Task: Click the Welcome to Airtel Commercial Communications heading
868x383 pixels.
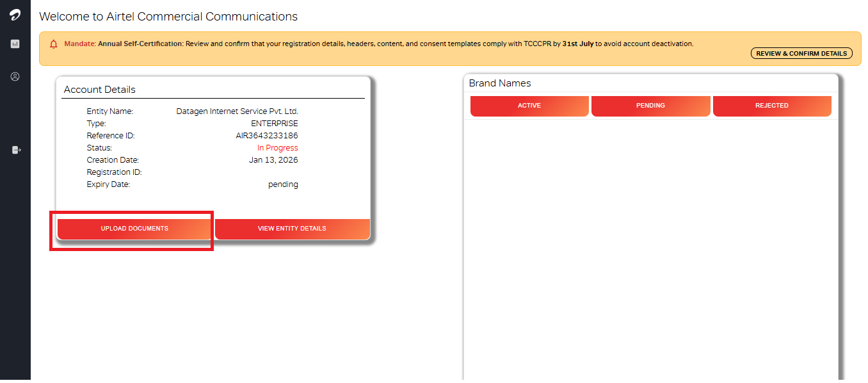Action: pyautogui.click(x=168, y=17)
